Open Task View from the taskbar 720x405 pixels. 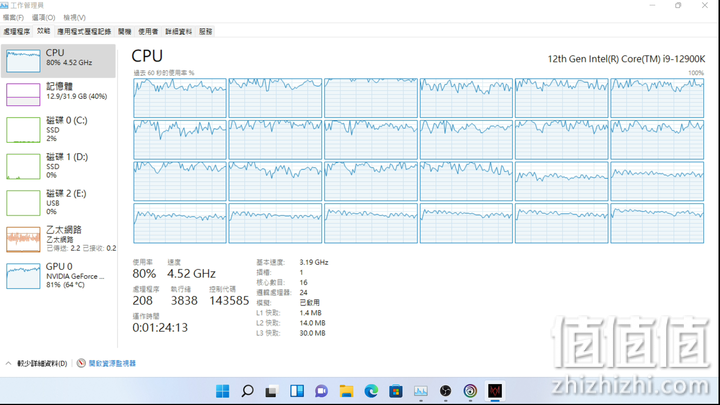click(x=271, y=391)
